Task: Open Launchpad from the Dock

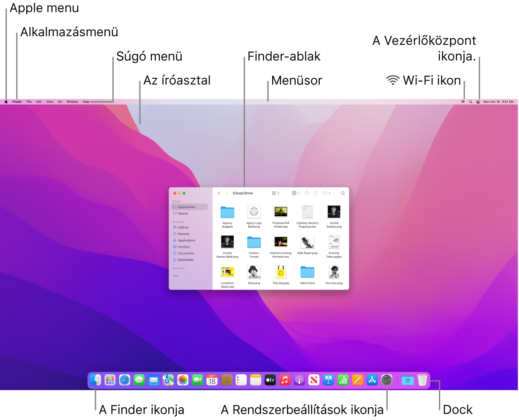Action: (109, 380)
